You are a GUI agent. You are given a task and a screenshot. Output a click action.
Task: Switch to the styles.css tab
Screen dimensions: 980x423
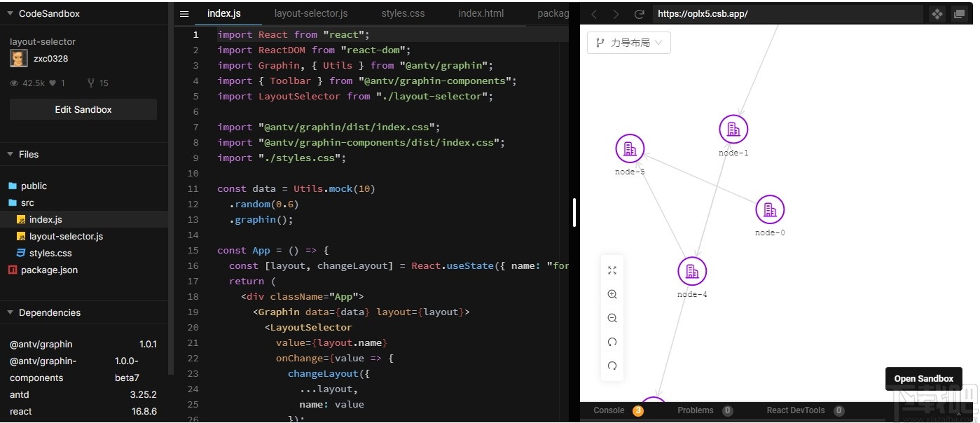coord(402,13)
